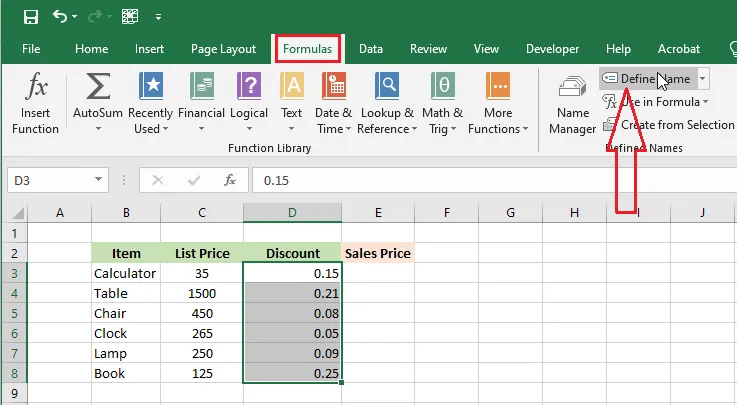Expand the Name Box dropdown arrow
Image resolution: width=737 pixels, height=405 pixels.
[x=98, y=179]
